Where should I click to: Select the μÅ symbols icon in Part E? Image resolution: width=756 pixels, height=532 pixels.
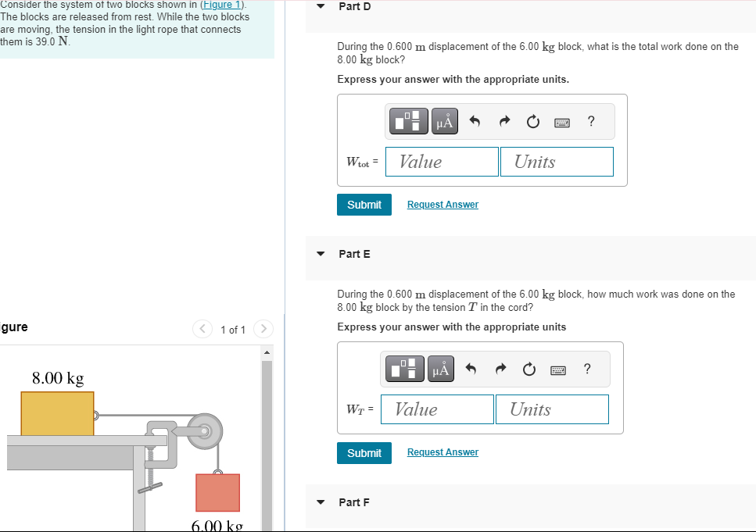[440, 369]
